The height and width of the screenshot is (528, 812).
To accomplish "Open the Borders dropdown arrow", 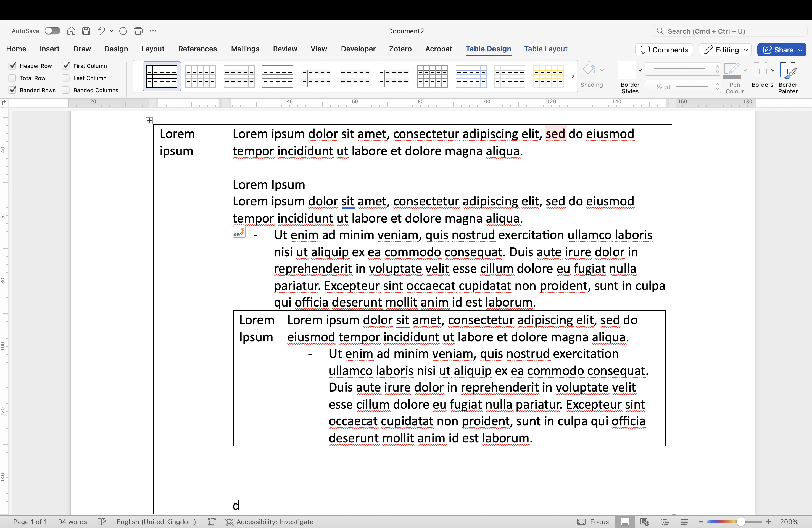I will [773, 70].
